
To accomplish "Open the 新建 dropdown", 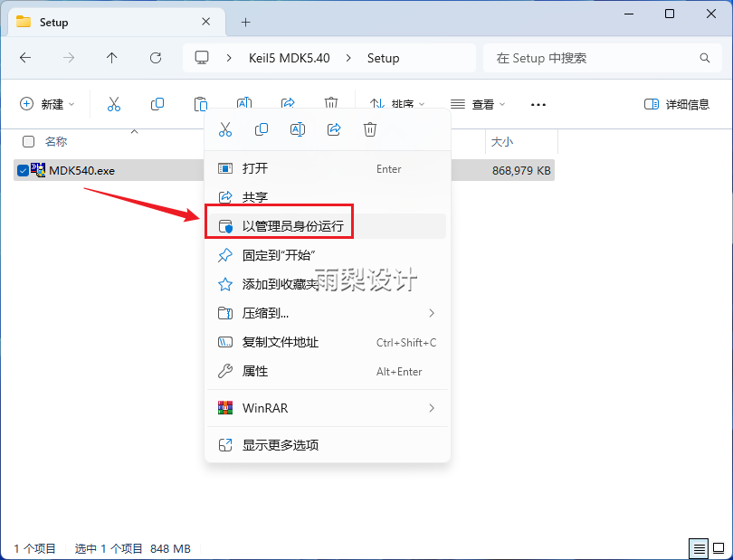I will point(47,104).
